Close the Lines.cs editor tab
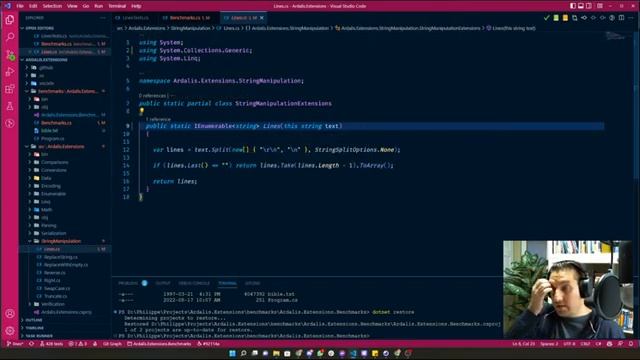Image resolution: width=640 pixels, height=360 pixels. [x=262, y=18]
